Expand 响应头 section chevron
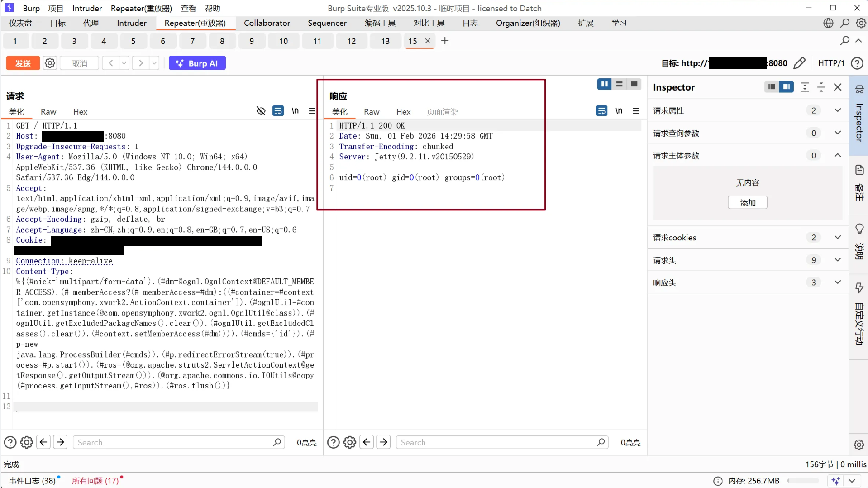This screenshot has width=868, height=488. point(838,282)
